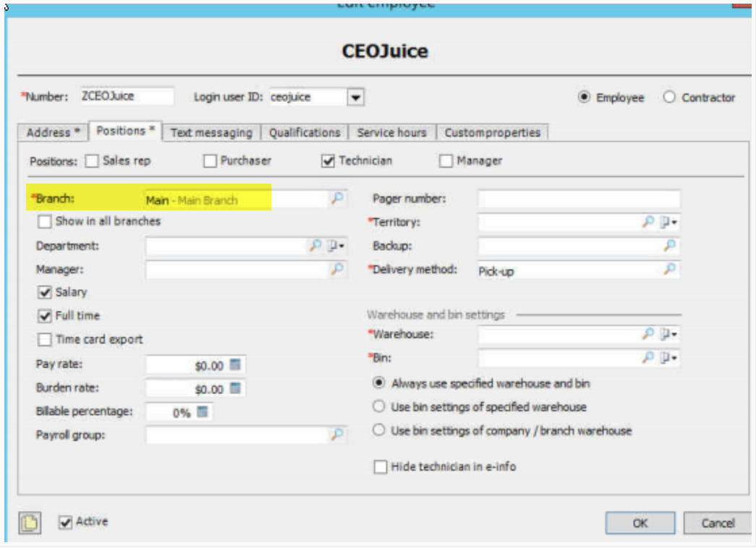
Task: Switch to the Qualifications tab
Action: point(305,132)
